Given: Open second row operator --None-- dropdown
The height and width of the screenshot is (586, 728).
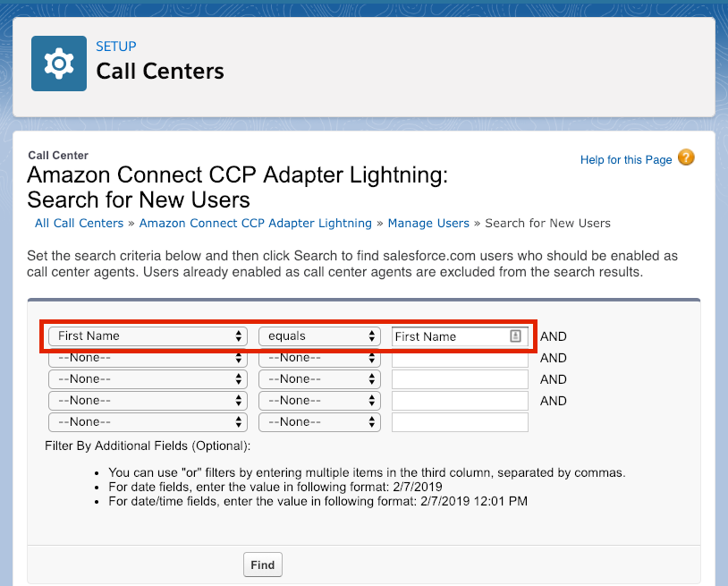Looking at the screenshot, I should coord(319,359).
